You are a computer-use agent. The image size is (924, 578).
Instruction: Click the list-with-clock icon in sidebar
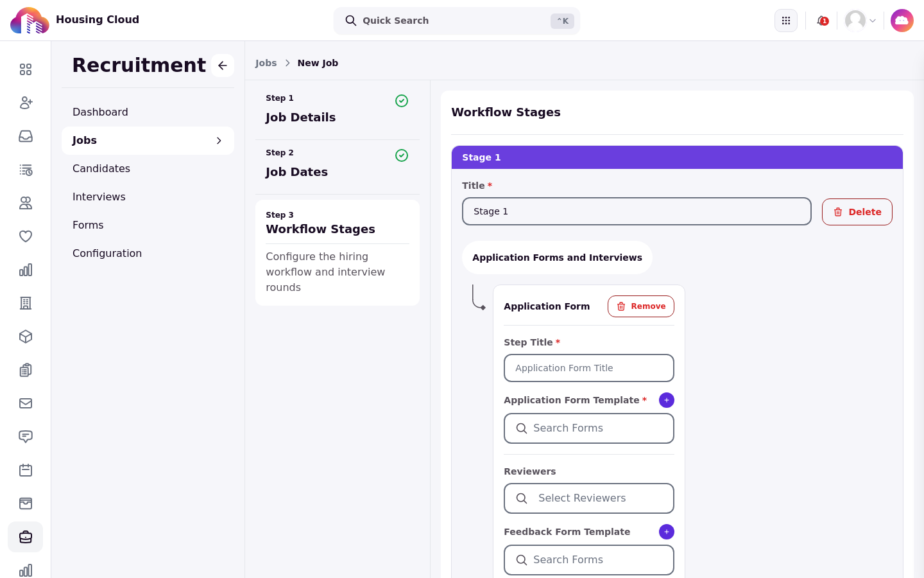click(26, 170)
